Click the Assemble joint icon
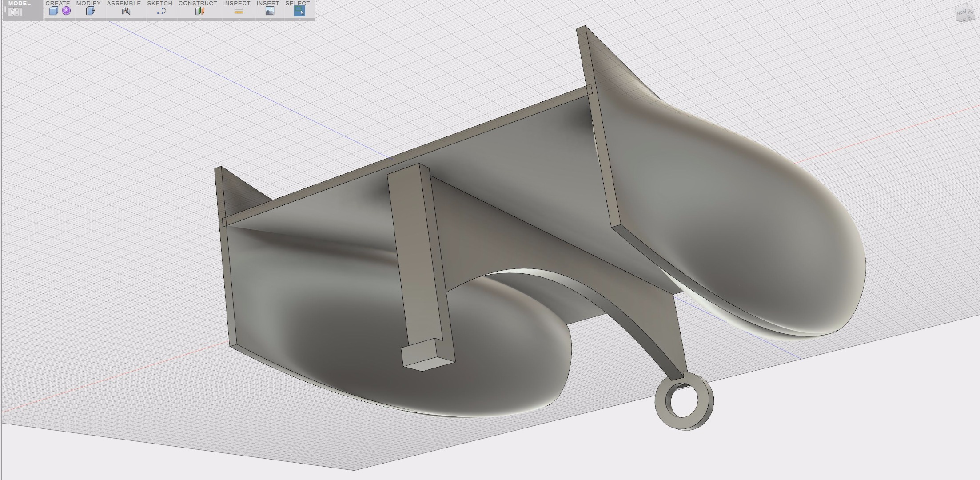980x480 pixels. pos(126,11)
